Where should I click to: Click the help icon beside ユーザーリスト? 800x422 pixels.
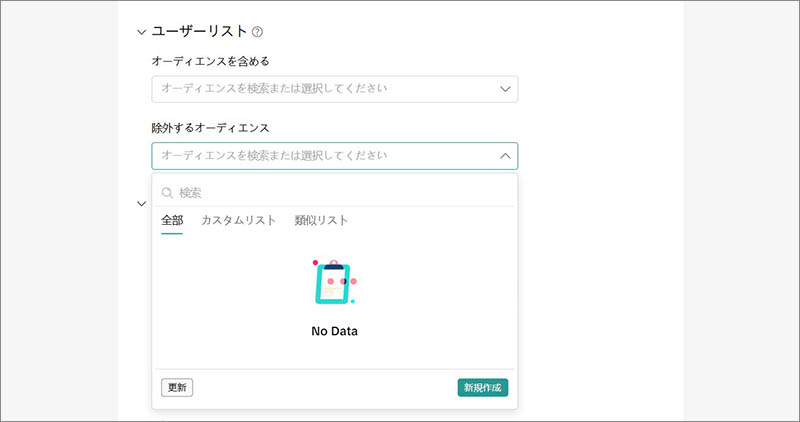click(258, 33)
